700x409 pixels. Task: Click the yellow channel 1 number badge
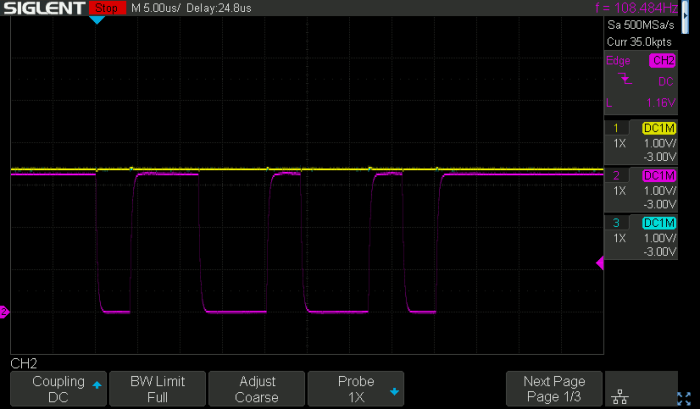point(617,128)
